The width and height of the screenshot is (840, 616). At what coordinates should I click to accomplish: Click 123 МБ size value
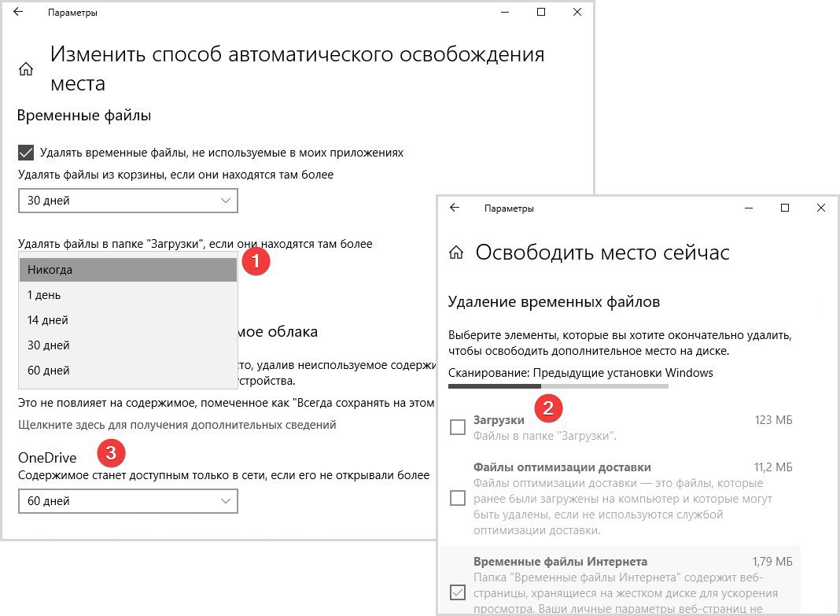click(x=773, y=420)
